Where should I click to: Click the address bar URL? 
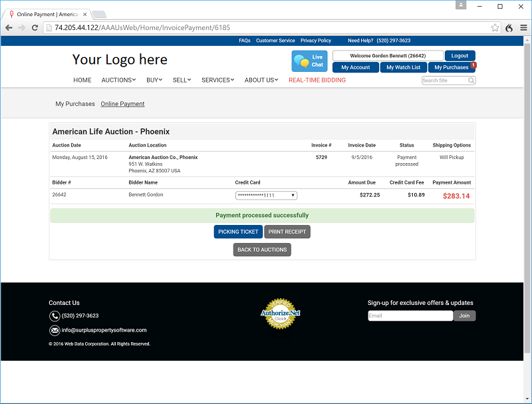(x=142, y=28)
